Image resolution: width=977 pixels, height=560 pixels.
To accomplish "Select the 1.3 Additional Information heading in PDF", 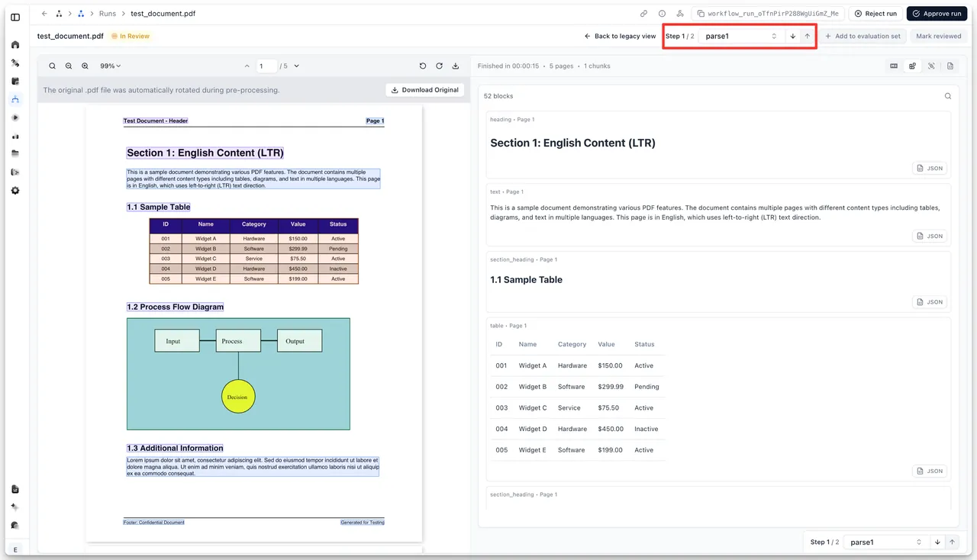I will point(175,448).
